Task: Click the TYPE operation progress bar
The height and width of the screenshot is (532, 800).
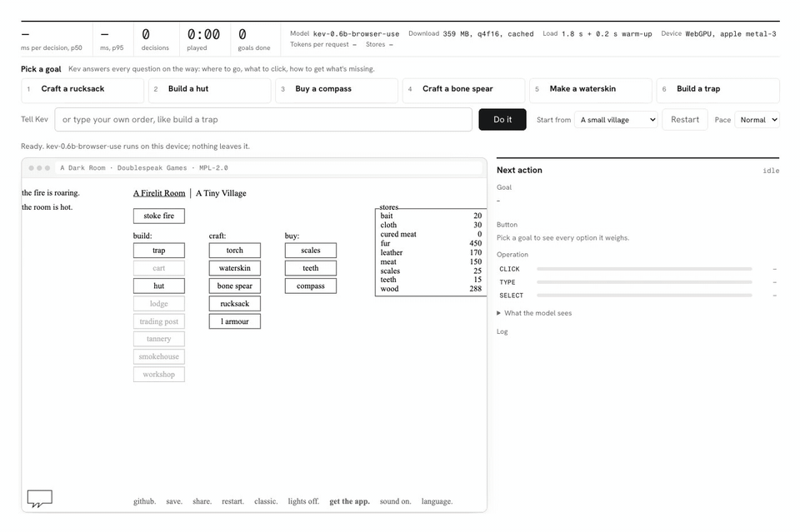Action: (x=644, y=282)
